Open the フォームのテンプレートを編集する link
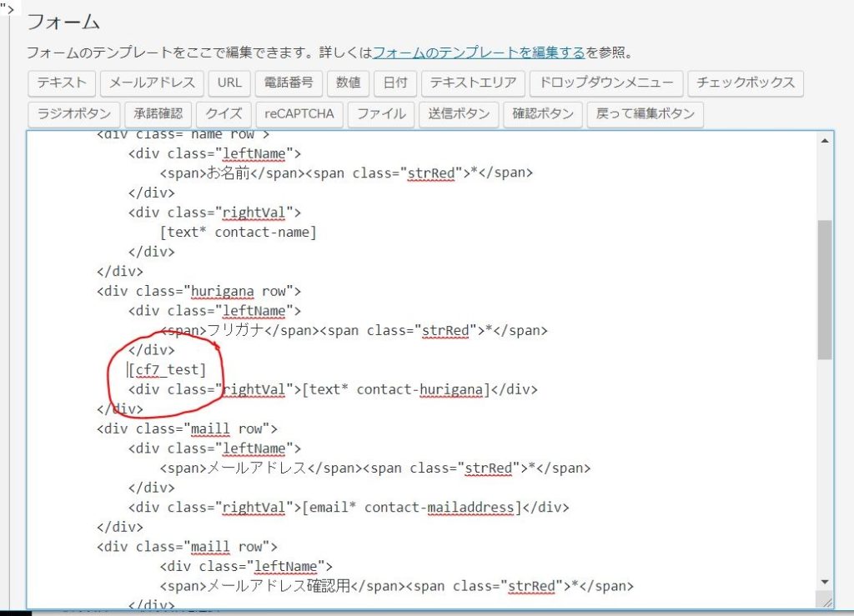The height and width of the screenshot is (616, 854). [x=479, y=53]
